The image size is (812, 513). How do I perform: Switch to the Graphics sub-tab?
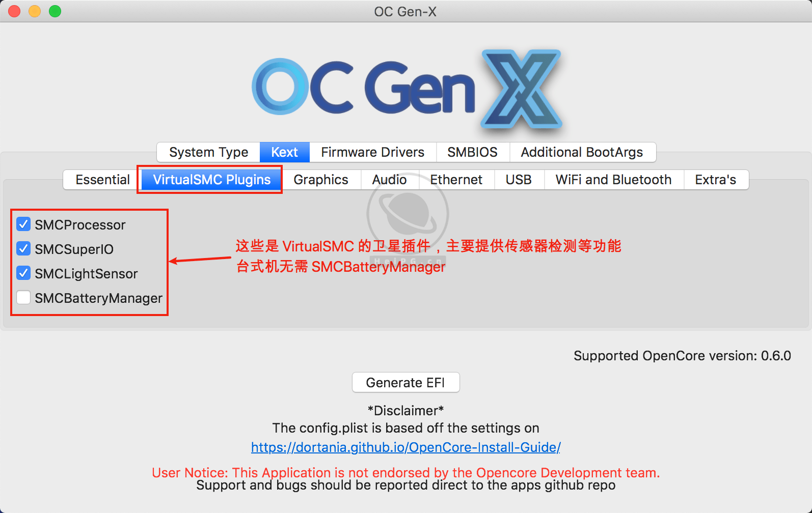pos(321,180)
